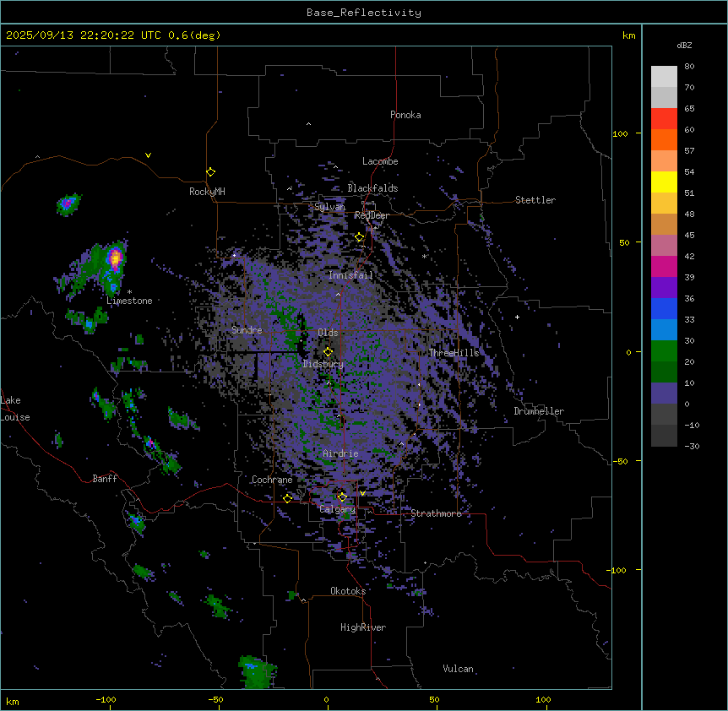Click the RockyMH label
Screen dimensions: 728x711
pyautogui.click(x=207, y=192)
